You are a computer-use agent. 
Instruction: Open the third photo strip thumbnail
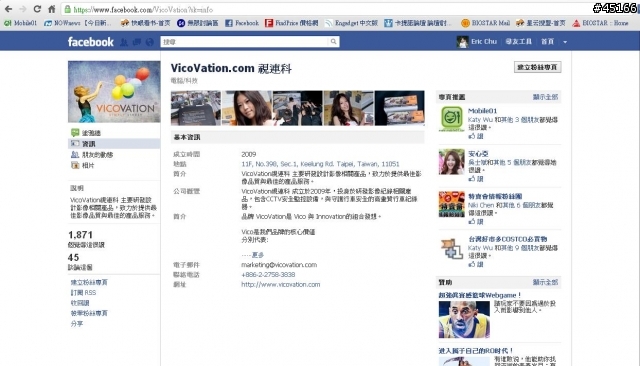coord(298,108)
